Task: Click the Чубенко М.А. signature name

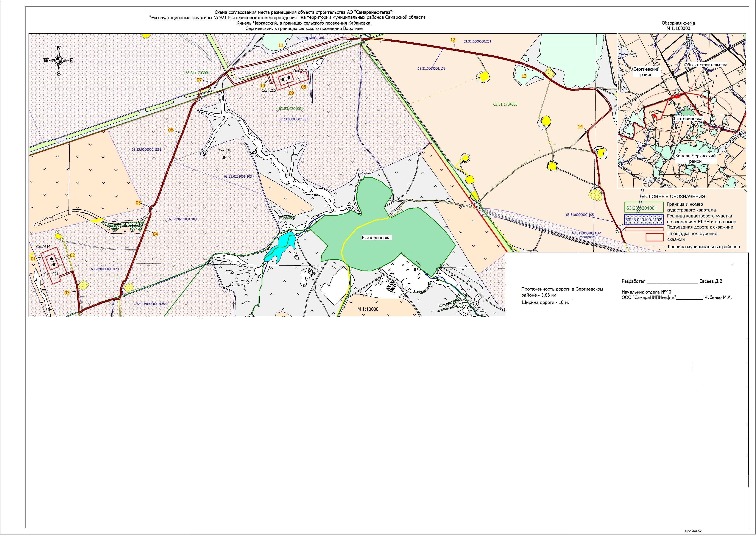Action: coord(718,297)
